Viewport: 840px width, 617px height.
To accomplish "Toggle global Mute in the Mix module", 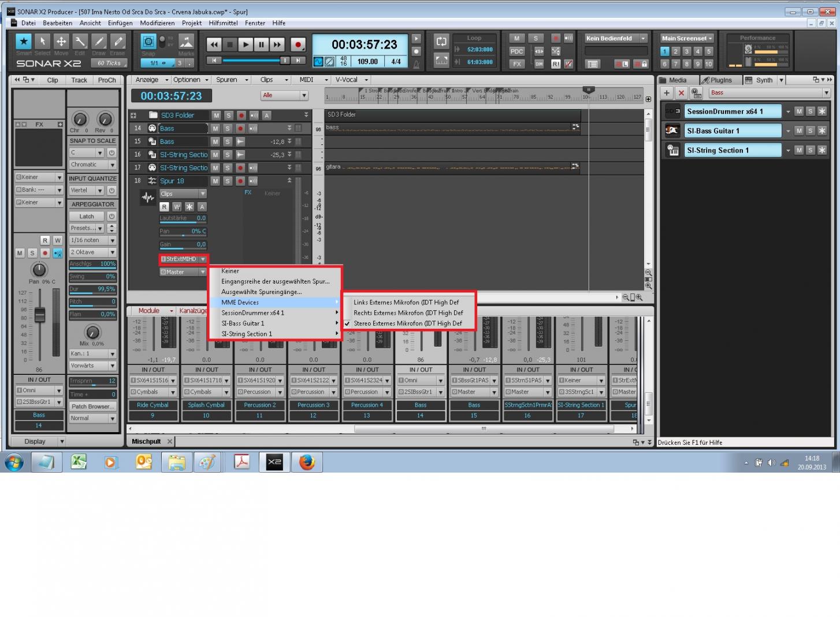I will pyautogui.click(x=516, y=39).
